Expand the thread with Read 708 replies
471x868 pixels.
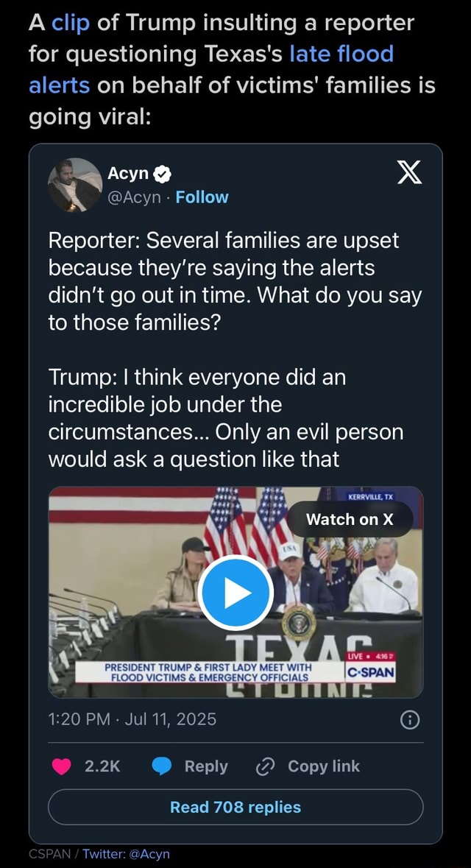point(235,808)
